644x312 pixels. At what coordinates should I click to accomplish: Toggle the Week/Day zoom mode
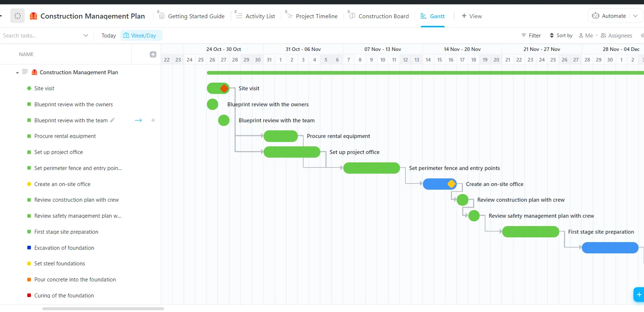pyautogui.click(x=141, y=35)
